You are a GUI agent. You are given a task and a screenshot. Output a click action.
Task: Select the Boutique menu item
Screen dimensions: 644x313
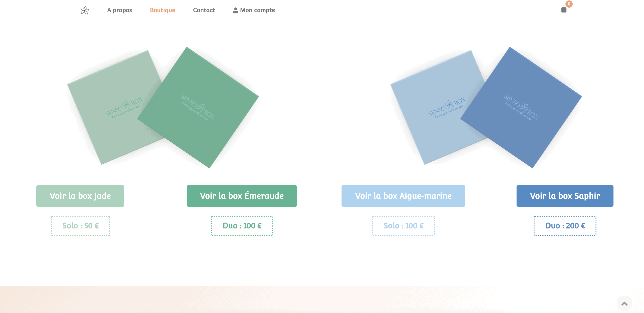(162, 10)
